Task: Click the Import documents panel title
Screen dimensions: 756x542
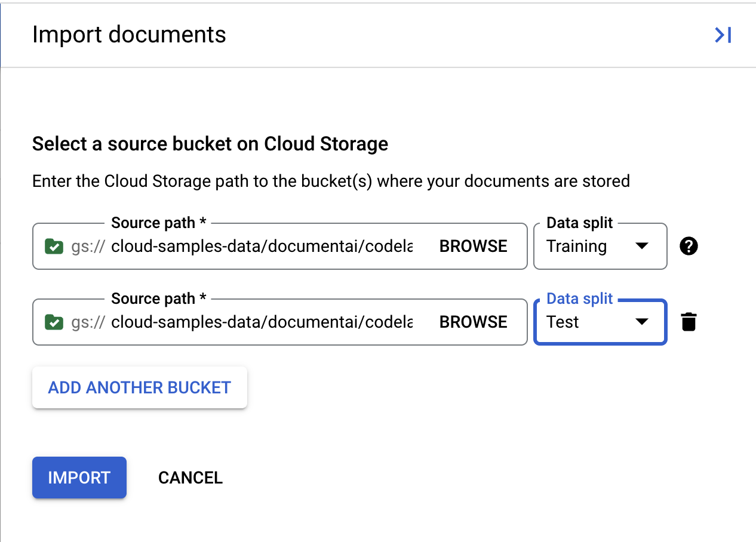Action: tap(129, 35)
